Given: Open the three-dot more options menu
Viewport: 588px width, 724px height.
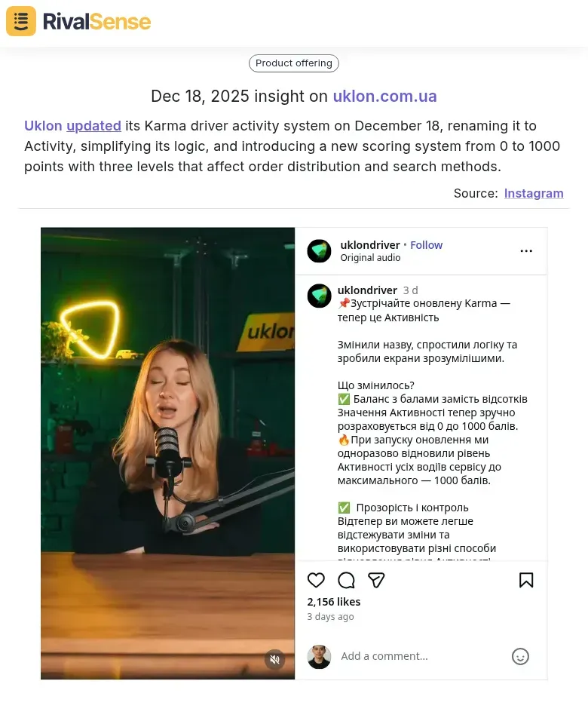Looking at the screenshot, I should click(526, 251).
